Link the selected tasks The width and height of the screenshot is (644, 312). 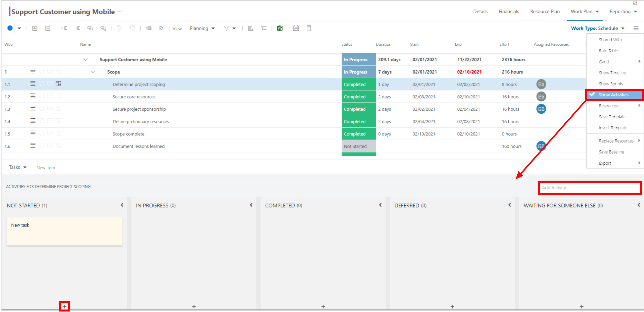(90, 28)
